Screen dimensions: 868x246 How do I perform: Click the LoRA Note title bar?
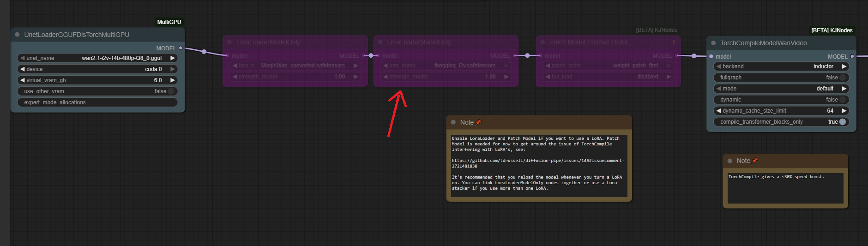click(539, 122)
